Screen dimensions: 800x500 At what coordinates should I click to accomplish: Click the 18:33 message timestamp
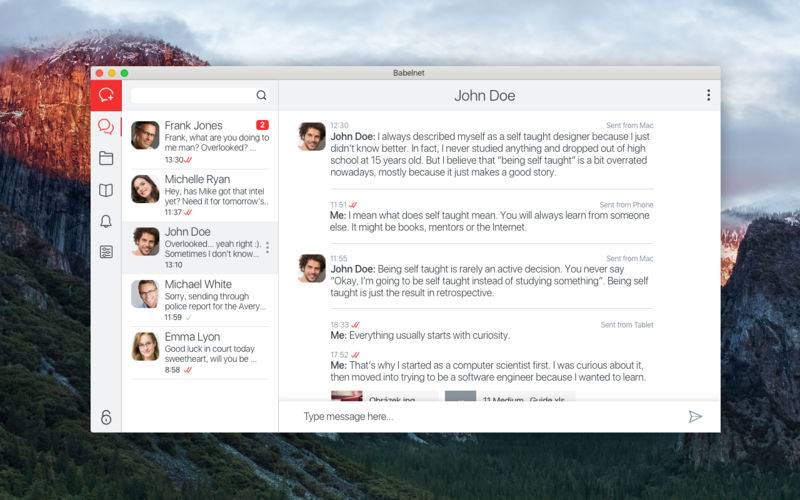click(339, 324)
